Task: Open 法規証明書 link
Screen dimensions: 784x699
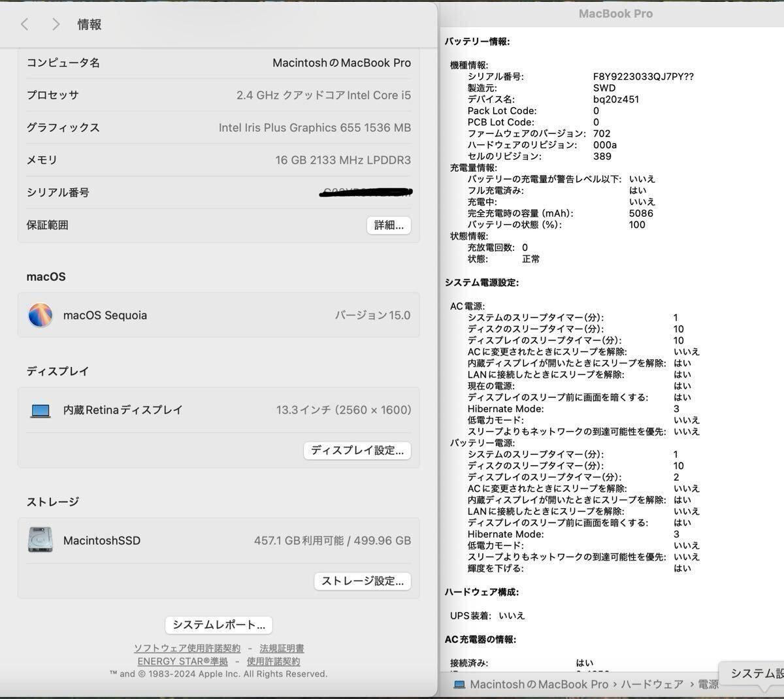Action: click(x=282, y=648)
